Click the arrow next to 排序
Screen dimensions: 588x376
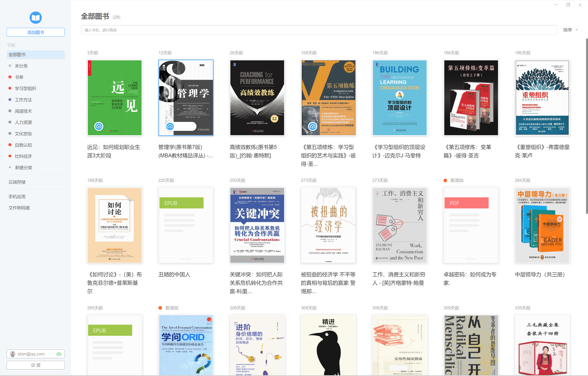click(x=577, y=30)
